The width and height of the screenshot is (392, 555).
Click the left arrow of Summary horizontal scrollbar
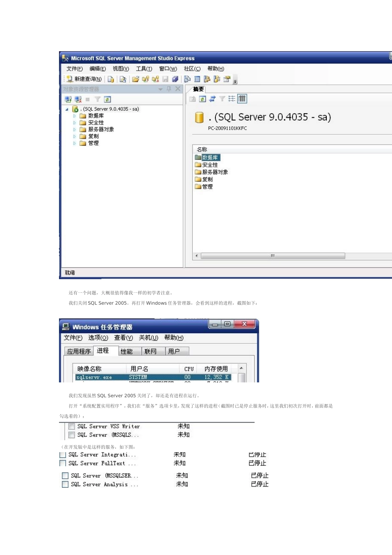(196, 256)
